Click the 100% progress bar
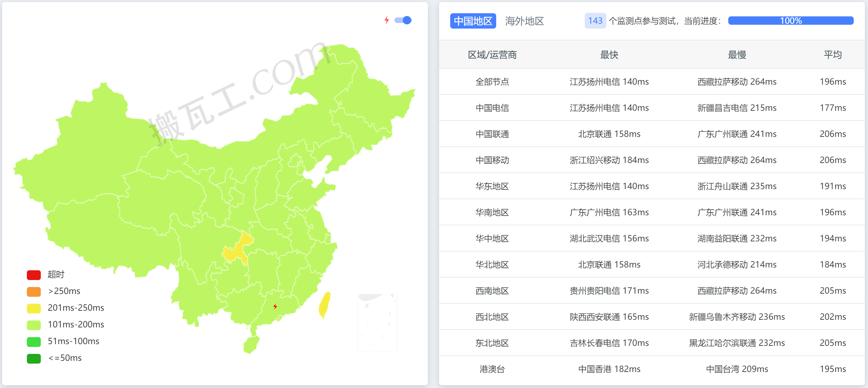Image resolution: width=868 pixels, height=388 pixels. point(790,21)
